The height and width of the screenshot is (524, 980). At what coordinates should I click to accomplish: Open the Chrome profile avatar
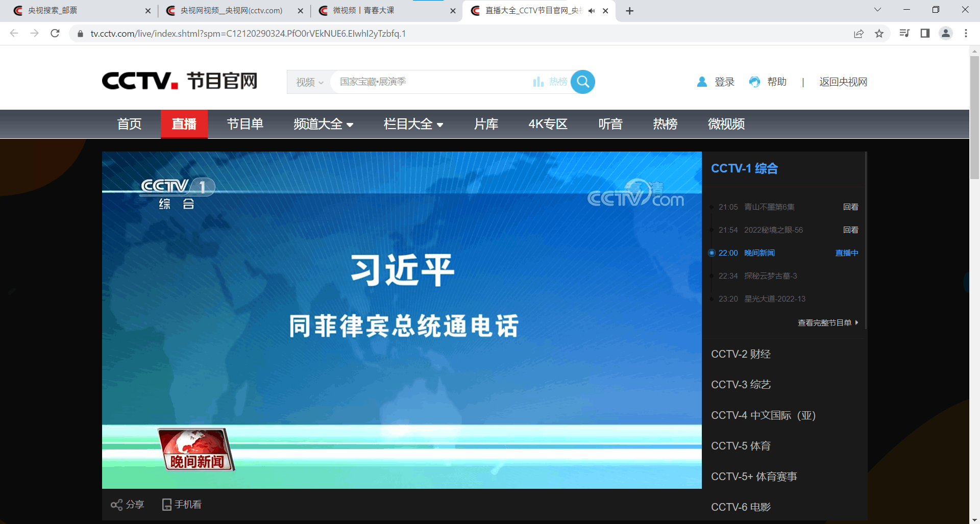[945, 33]
